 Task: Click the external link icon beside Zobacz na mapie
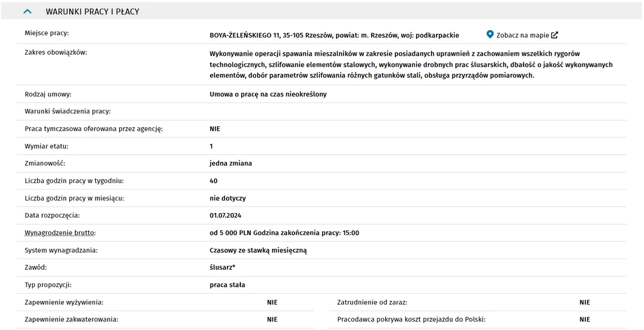tap(555, 35)
